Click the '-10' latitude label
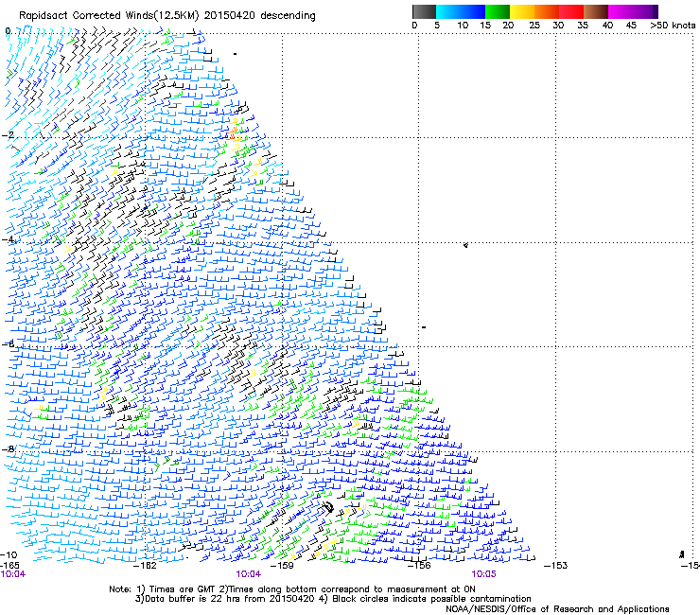This screenshot has width=700, height=615. (9, 554)
